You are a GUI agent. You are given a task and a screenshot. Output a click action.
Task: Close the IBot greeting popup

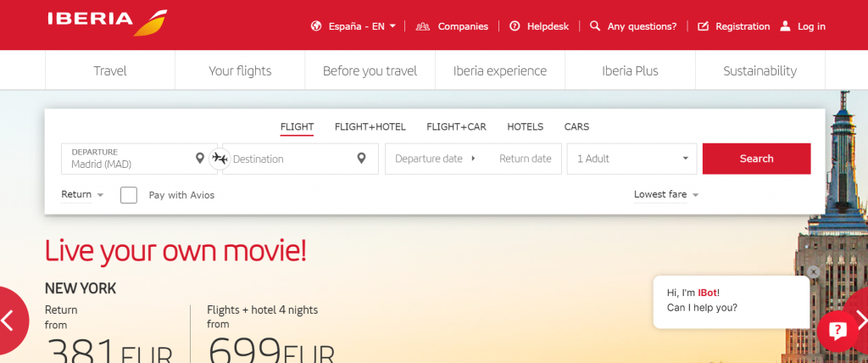point(813,272)
